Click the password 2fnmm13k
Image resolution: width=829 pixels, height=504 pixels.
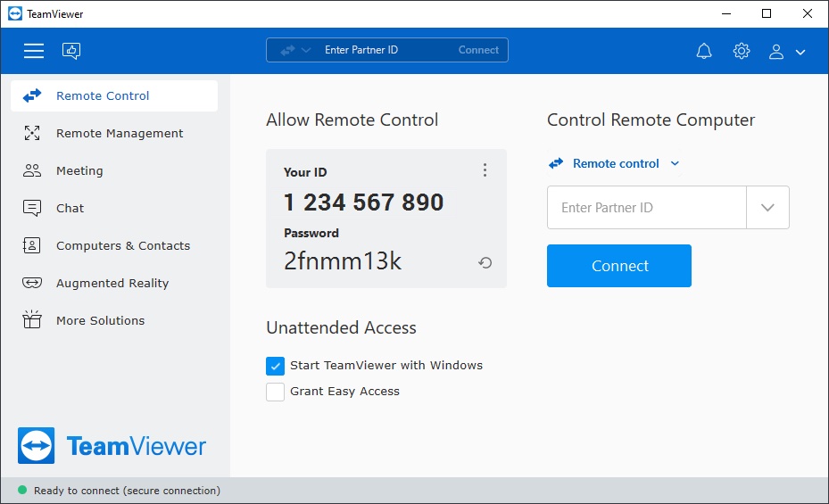[343, 261]
